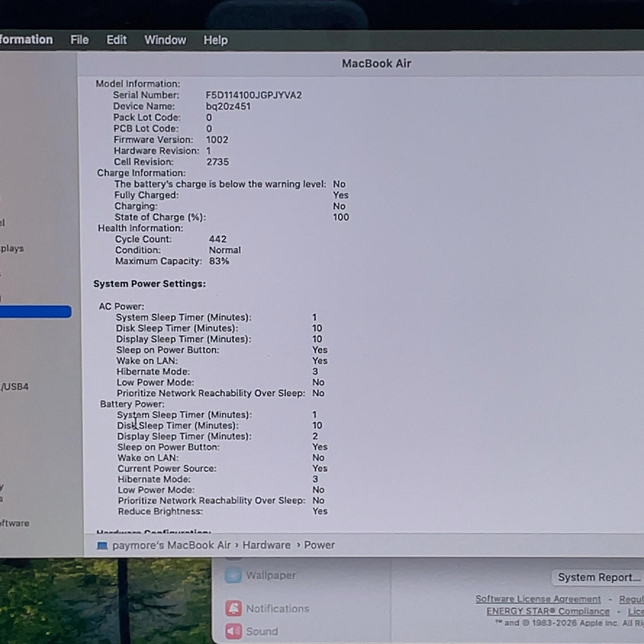Image resolution: width=644 pixels, height=644 pixels.
Task: Click the "MacBook Air" window title
Action: click(x=377, y=63)
